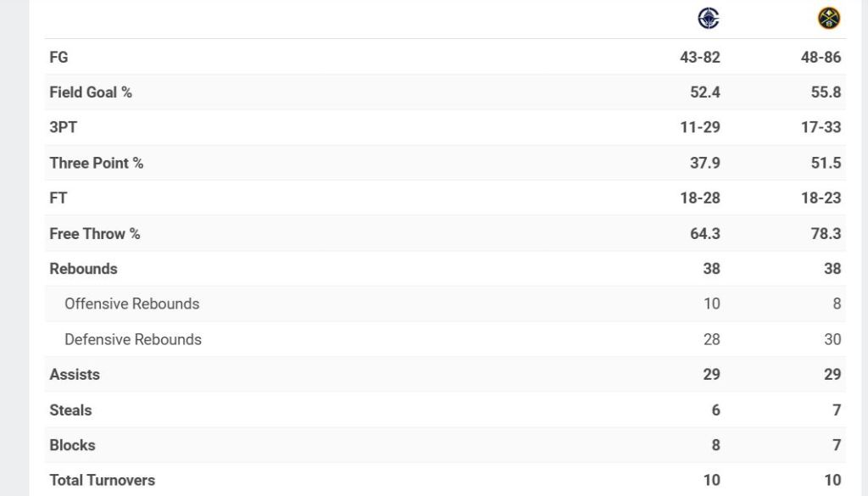Click the Rebounds row heading
The width and height of the screenshot is (868, 496).
coord(83,269)
